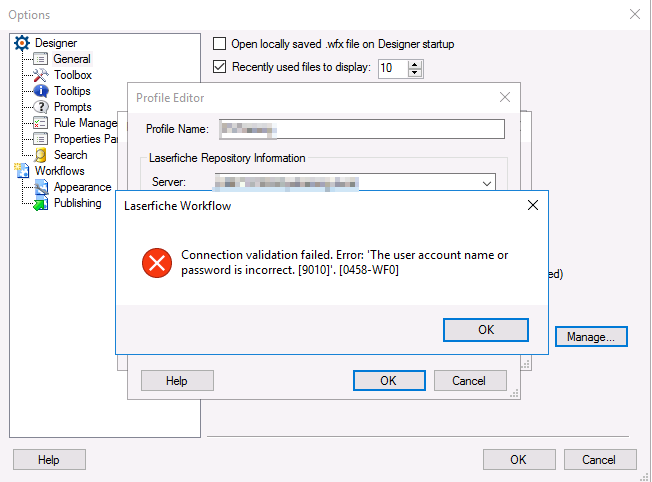Select the Publishing tree item
Image resolution: width=652 pixels, height=482 pixels.
(x=77, y=203)
